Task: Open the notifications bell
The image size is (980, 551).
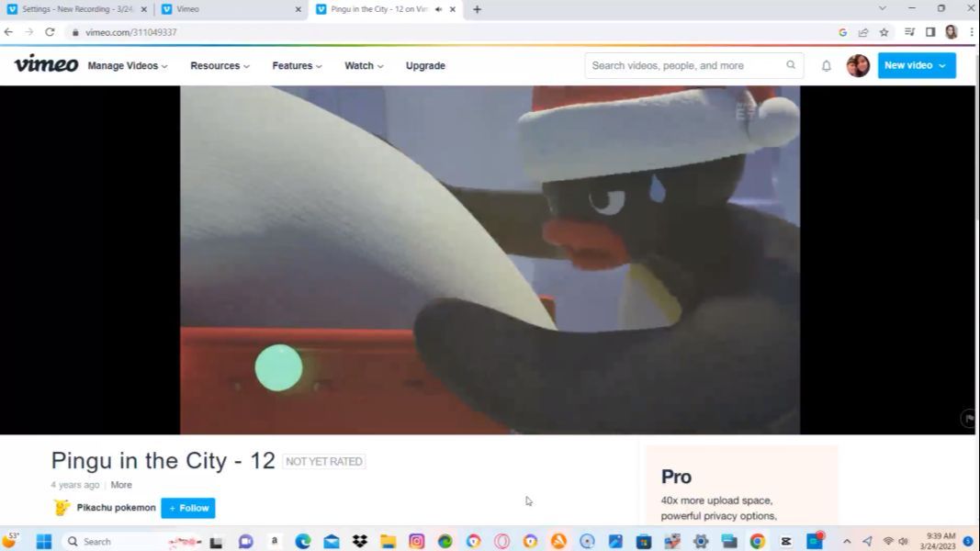Action: [827, 65]
